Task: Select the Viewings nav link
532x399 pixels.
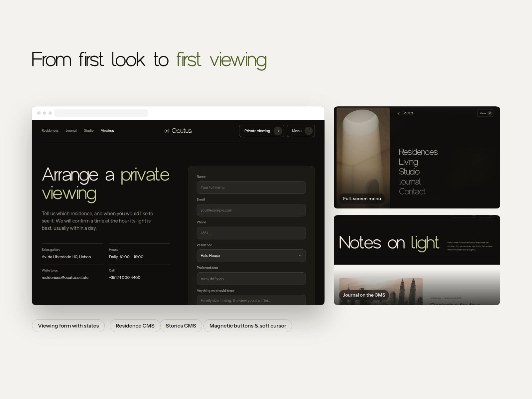Action: (108, 131)
